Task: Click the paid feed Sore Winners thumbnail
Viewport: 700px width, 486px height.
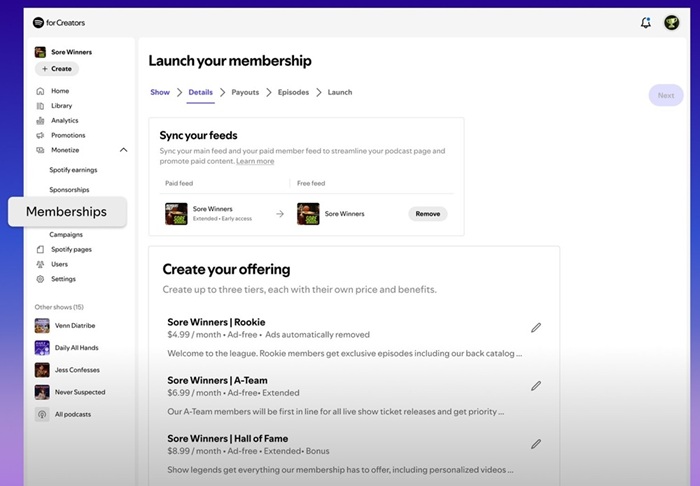Action: pyautogui.click(x=176, y=214)
